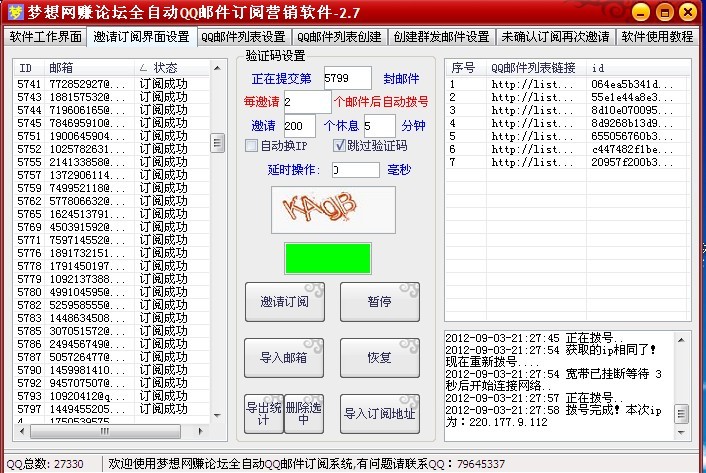Go to the 创建群发邮件设置 tab
This screenshot has width=706, height=473.
click(441, 37)
